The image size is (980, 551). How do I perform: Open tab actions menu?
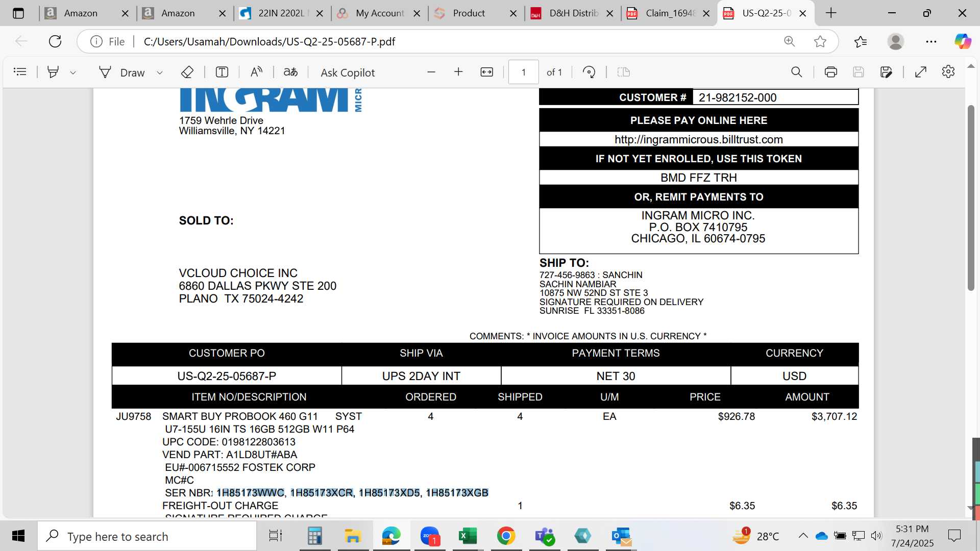(x=18, y=13)
